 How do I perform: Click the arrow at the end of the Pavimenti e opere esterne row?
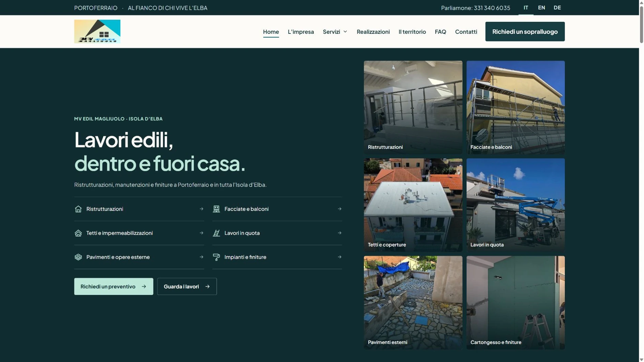(x=201, y=257)
